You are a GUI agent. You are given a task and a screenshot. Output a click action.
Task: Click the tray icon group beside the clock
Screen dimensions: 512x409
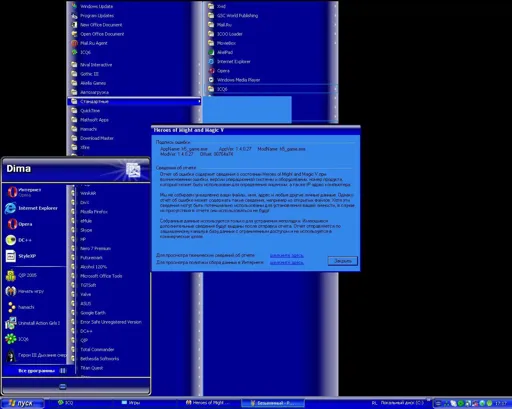coord(463,403)
